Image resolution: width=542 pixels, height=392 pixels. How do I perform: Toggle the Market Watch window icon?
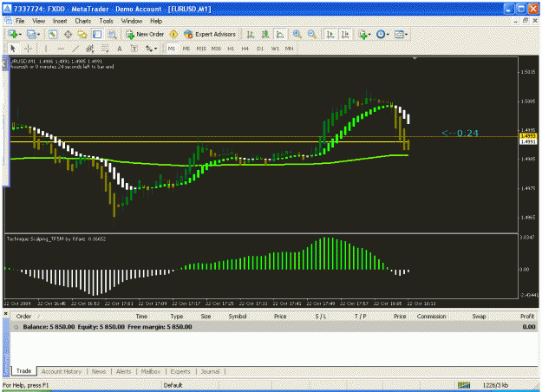[53, 34]
